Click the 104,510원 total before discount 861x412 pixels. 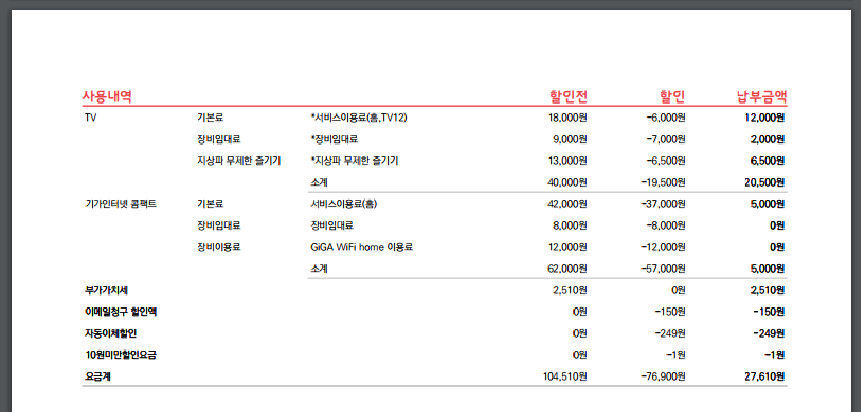tap(561, 377)
